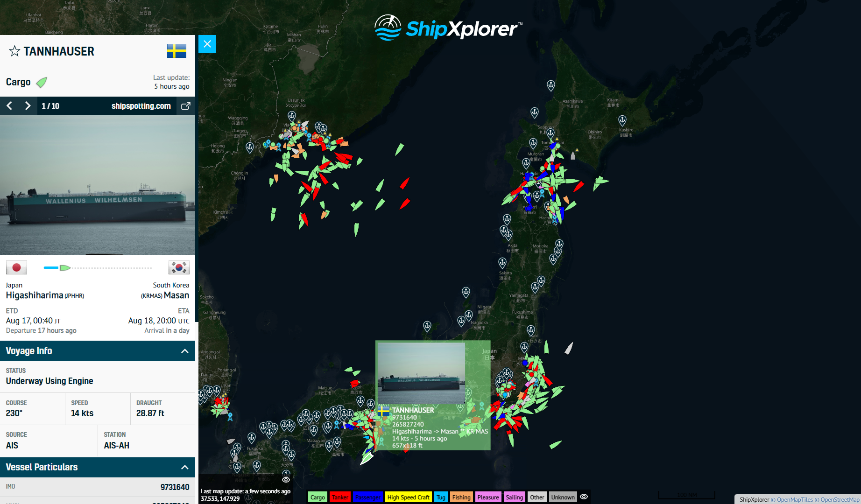861x504 pixels.
Task: Toggle legend visibility eye icon
Action: coord(584,497)
